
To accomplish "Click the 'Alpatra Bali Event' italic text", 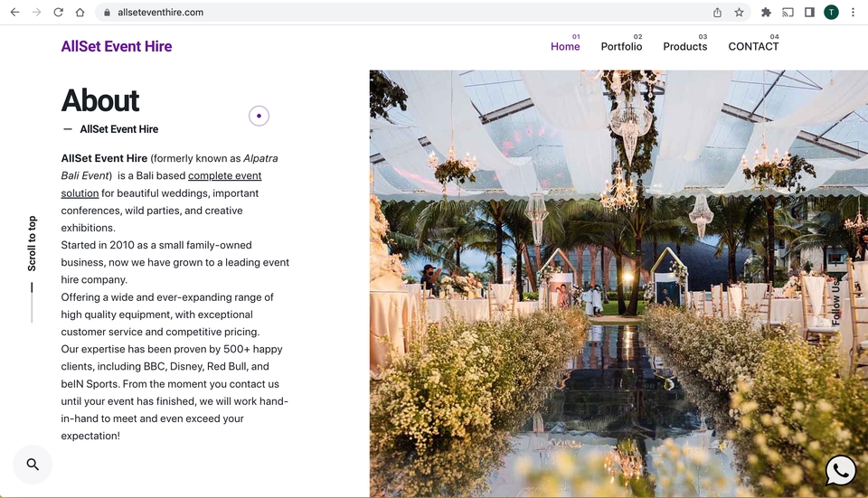I will [x=169, y=167].
